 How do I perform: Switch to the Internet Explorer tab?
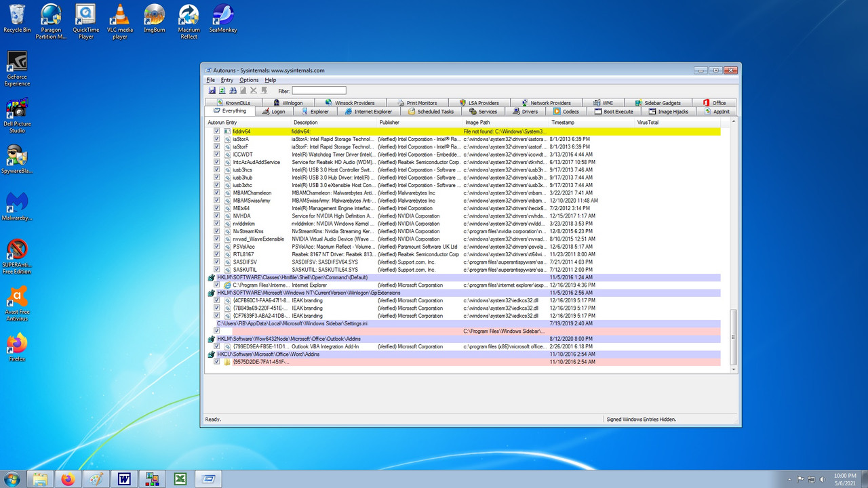click(369, 111)
